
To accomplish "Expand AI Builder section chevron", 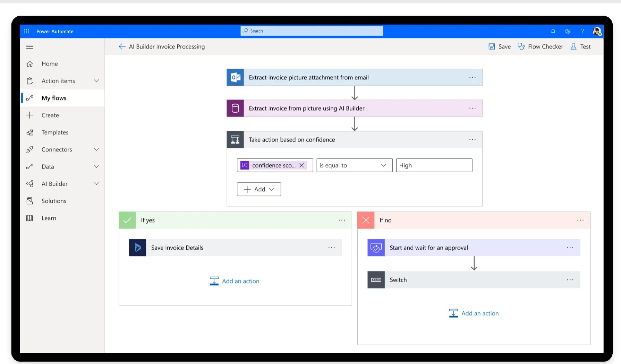I will (x=96, y=184).
